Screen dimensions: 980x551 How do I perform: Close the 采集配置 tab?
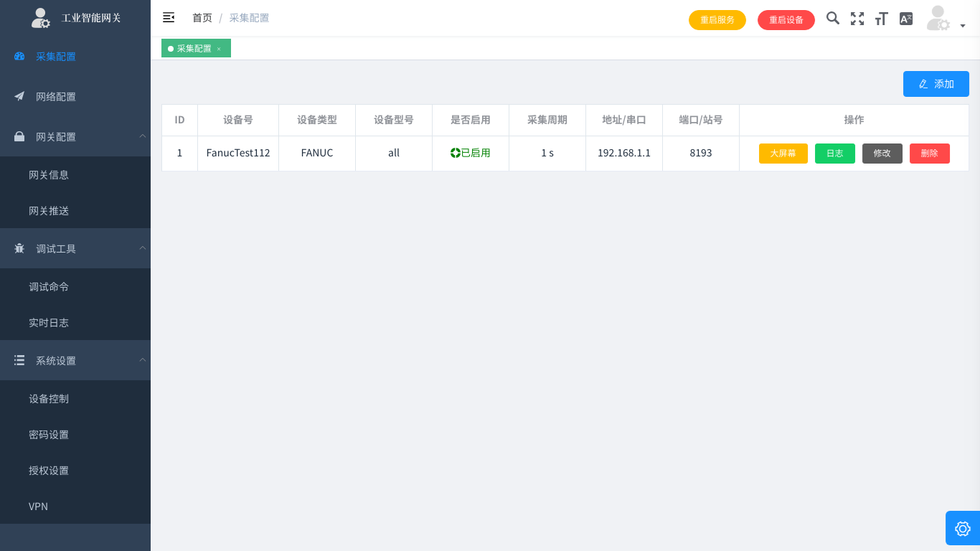pyautogui.click(x=219, y=49)
